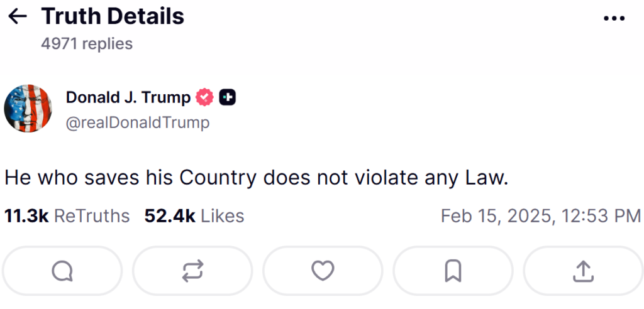Open the three-dots more options menu
The image size is (644, 309).
tap(614, 18)
